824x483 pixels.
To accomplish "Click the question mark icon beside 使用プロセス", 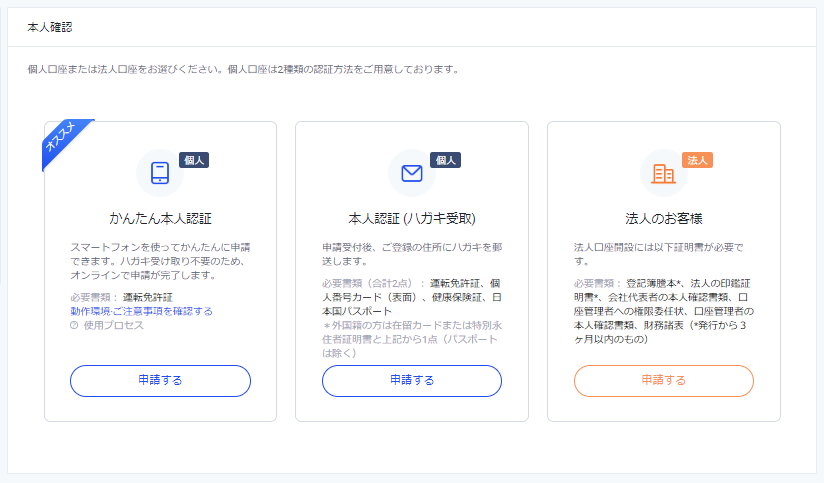I will point(75,325).
